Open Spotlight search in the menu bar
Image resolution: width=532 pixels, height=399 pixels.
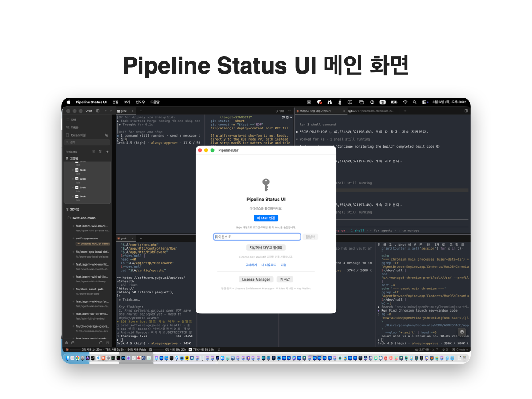click(x=415, y=102)
